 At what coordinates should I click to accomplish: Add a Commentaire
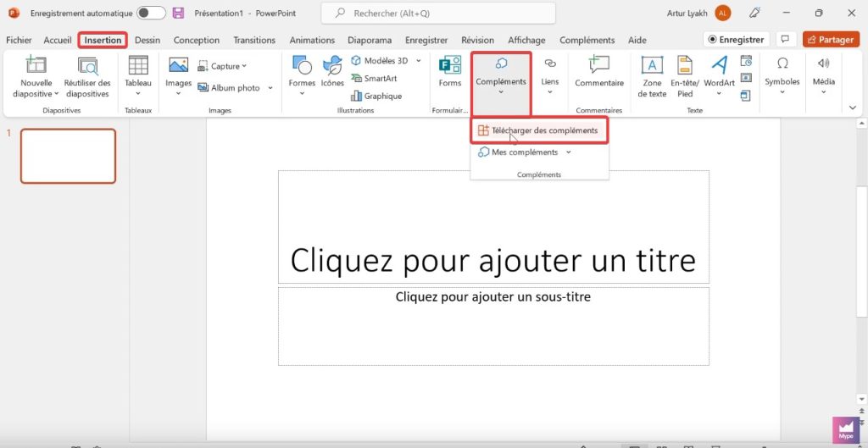click(x=599, y=72)
